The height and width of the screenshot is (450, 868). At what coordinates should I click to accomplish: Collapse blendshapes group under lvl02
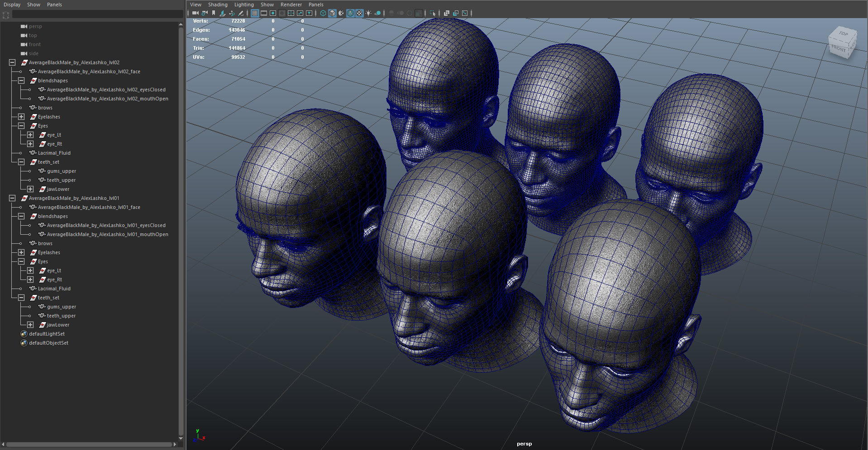coord(21,81)
